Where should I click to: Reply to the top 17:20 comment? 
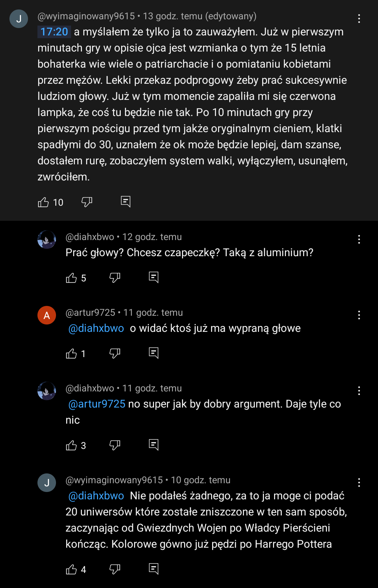(126, 201)
